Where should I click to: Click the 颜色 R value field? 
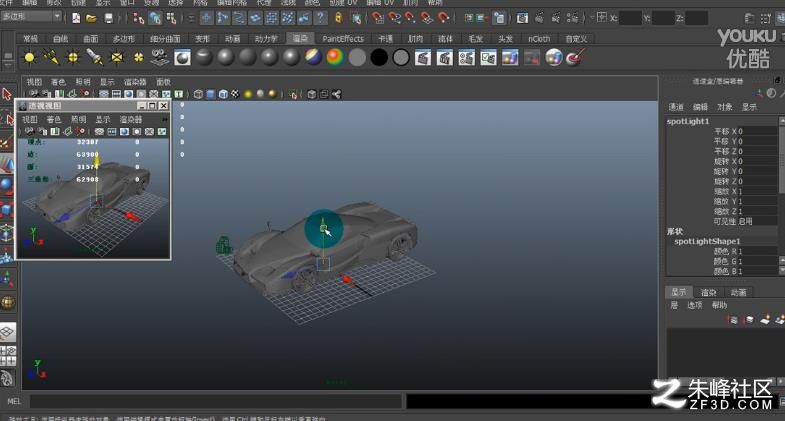[x=760, y=251]
